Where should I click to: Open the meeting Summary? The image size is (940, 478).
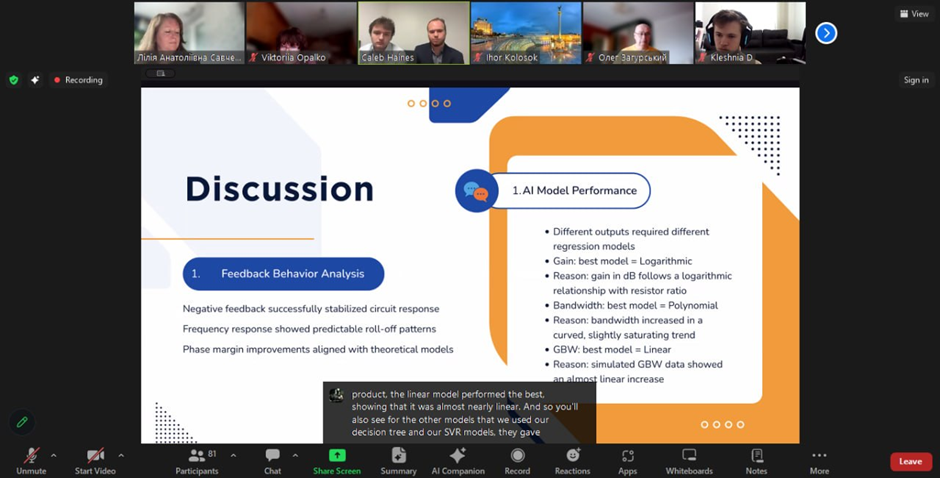[x=398, y=459]
